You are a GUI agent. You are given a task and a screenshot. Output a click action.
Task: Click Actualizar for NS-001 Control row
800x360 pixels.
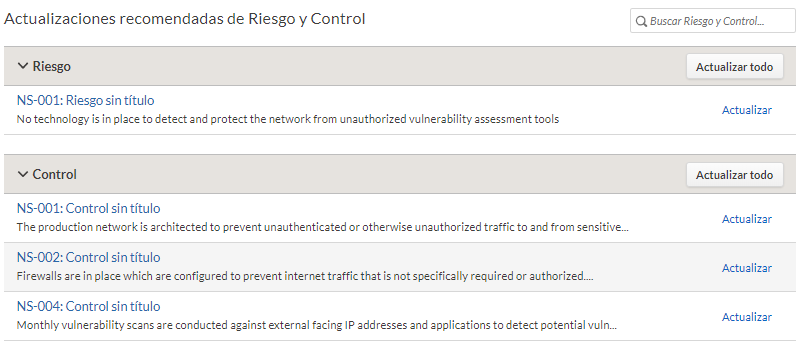click(x=746, y=219)
